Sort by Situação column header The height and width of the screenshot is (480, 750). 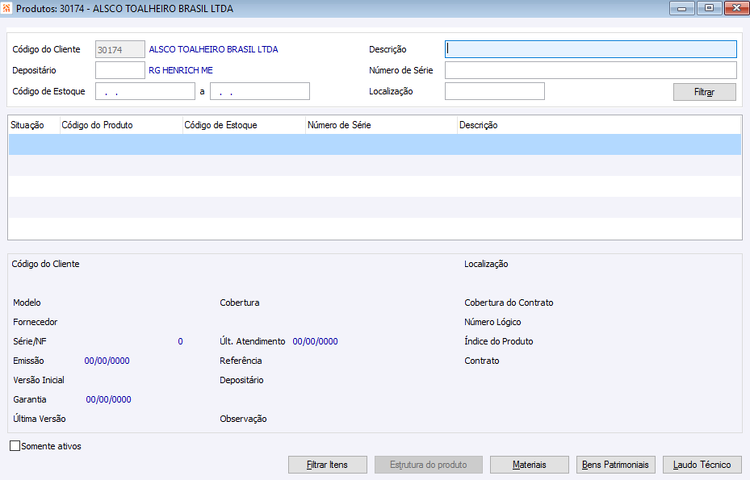tap(34, 125)
